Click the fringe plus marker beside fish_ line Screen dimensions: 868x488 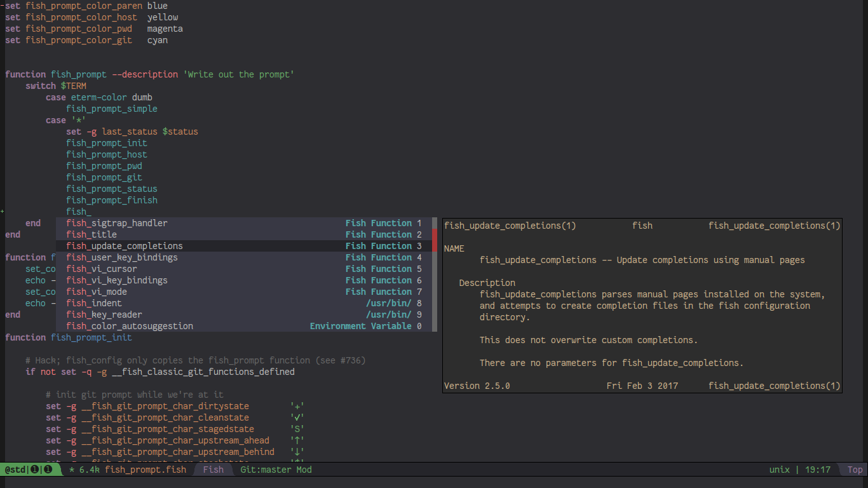3,211
